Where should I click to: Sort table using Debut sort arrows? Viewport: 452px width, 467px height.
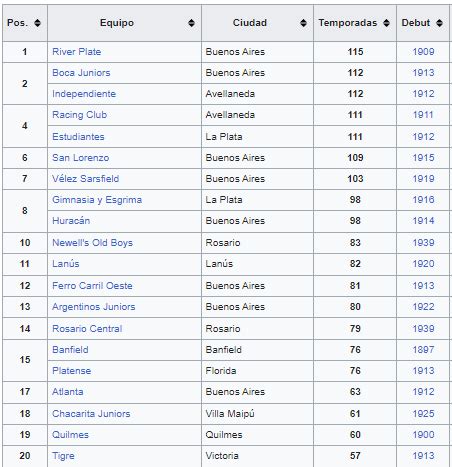point(440,23)
